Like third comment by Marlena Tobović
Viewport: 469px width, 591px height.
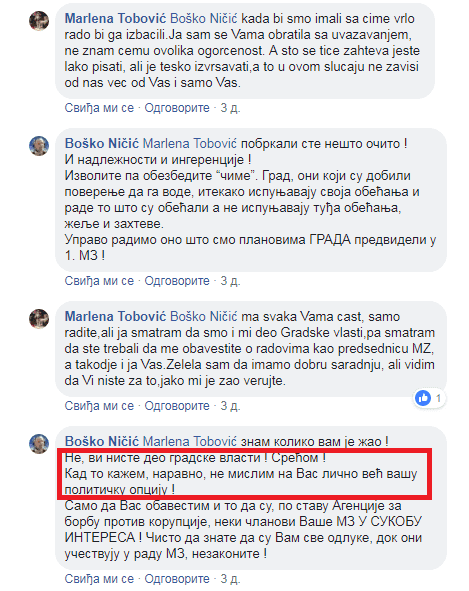coord(99,406)
